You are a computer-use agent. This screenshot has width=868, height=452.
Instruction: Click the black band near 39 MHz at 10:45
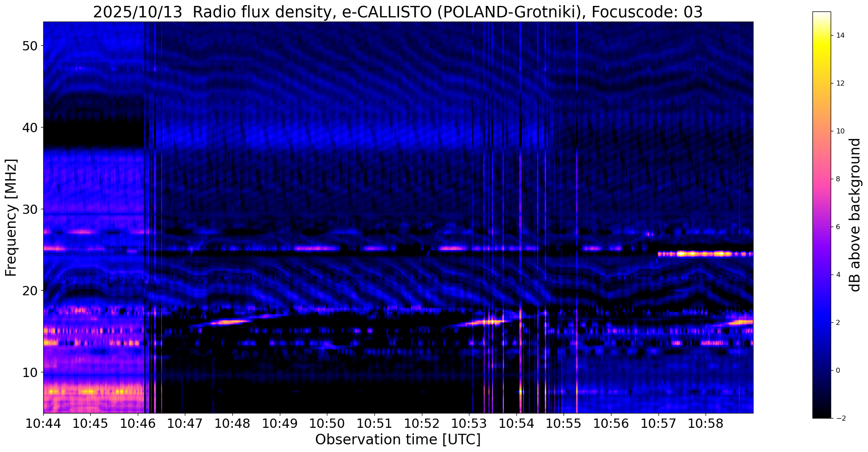94,135
